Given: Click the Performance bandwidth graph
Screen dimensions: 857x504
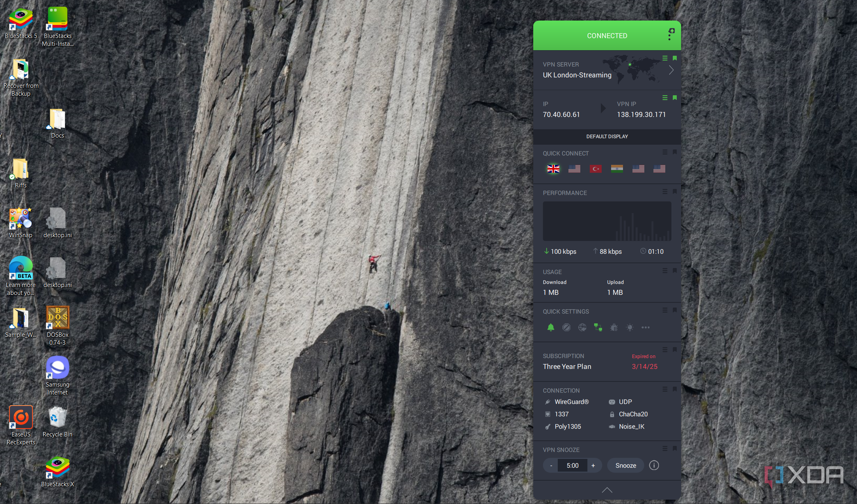Looking at the screenshot, I should (607, 221).
